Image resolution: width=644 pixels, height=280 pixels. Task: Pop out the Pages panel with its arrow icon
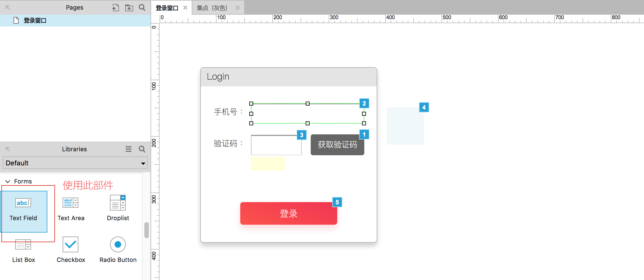(8, 8)
